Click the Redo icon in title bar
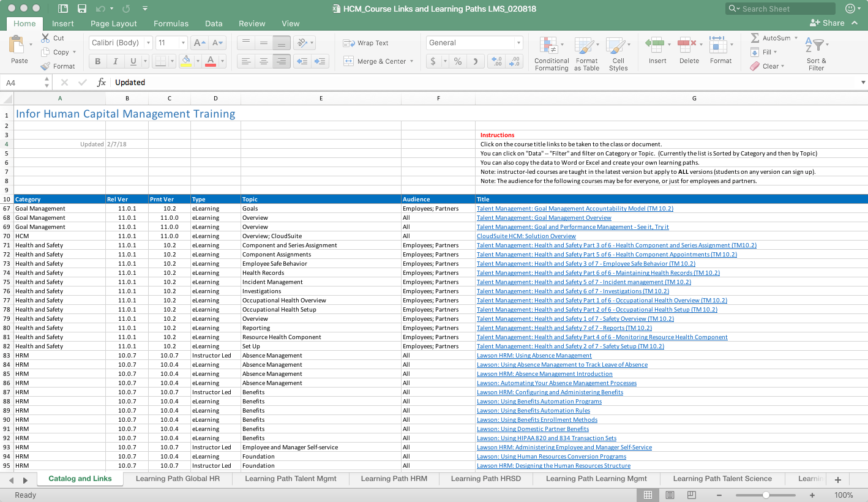Image resolution: width=868 pixels, height=502 pixels. click(126, 9)
